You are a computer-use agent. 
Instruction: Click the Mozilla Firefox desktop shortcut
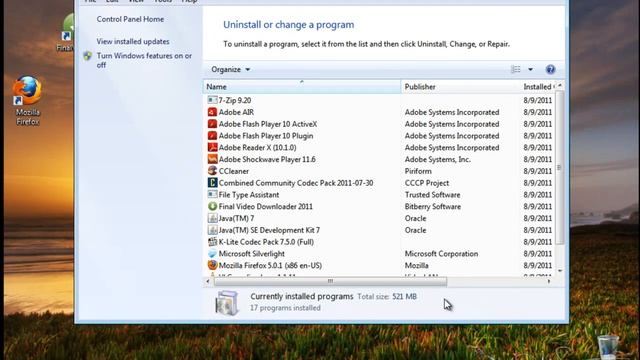click(27, 100)
